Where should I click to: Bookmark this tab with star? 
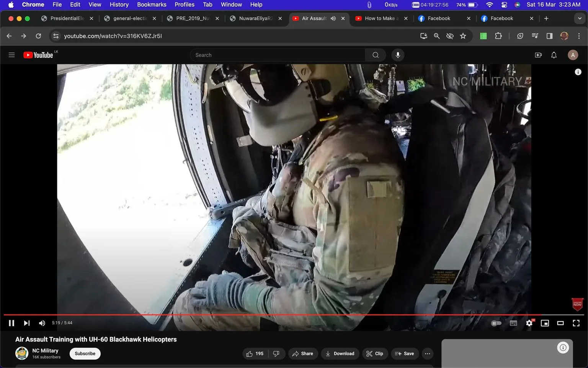click(463, 36)
